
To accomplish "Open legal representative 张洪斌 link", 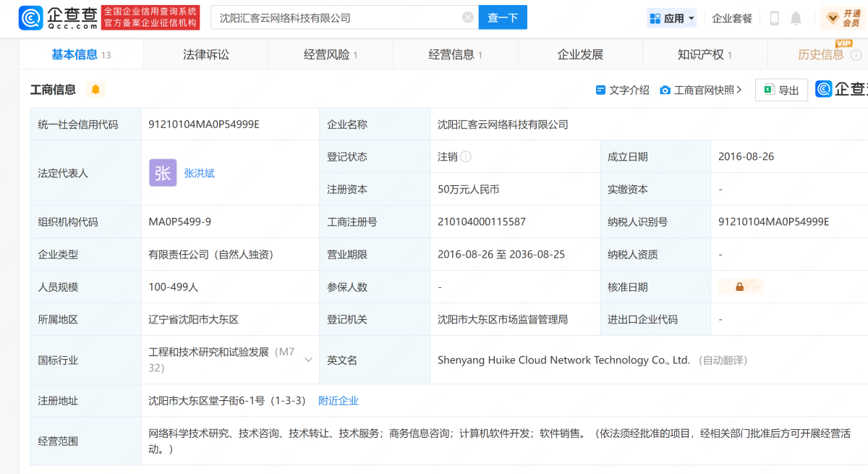I will pyautogui.click(x=200, y=173).
